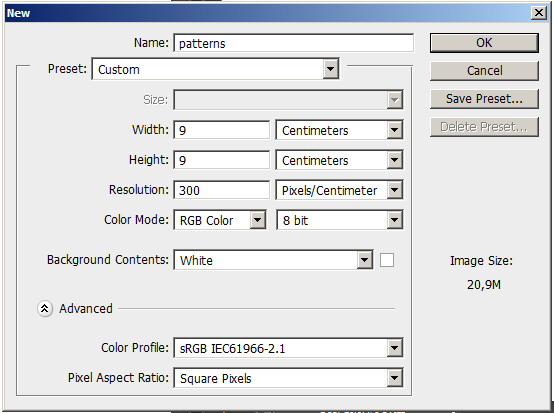554x413 pixels.
Task: Open the Color Mode RGB Color dropdown
Action: (219, 220)
